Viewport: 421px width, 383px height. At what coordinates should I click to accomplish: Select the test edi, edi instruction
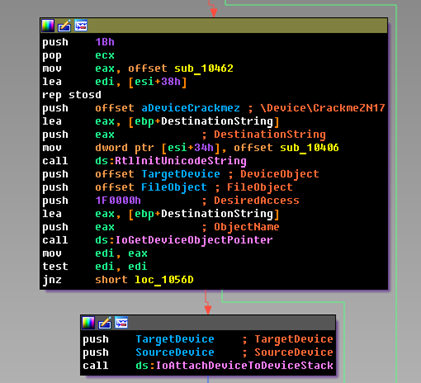tap(95, 266)
